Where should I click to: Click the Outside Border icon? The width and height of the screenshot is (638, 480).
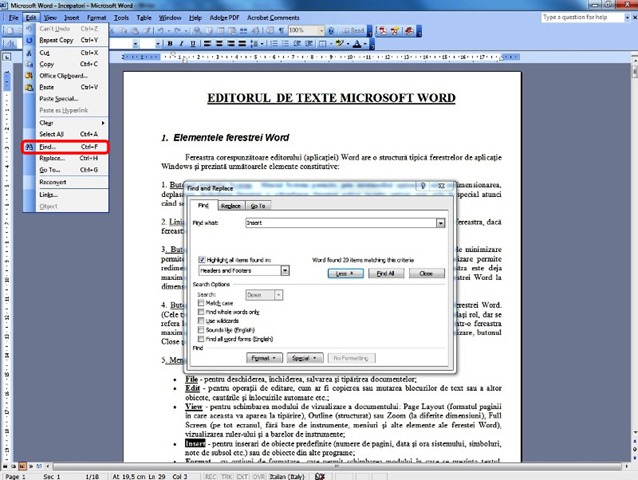click(322, 44)
